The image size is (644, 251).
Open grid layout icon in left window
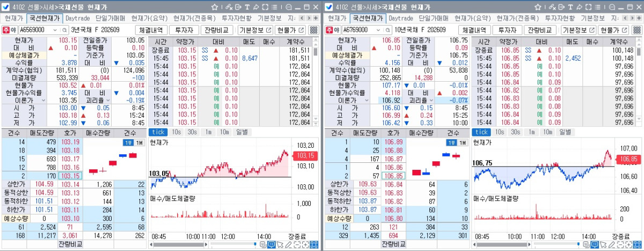pos(313,30)
